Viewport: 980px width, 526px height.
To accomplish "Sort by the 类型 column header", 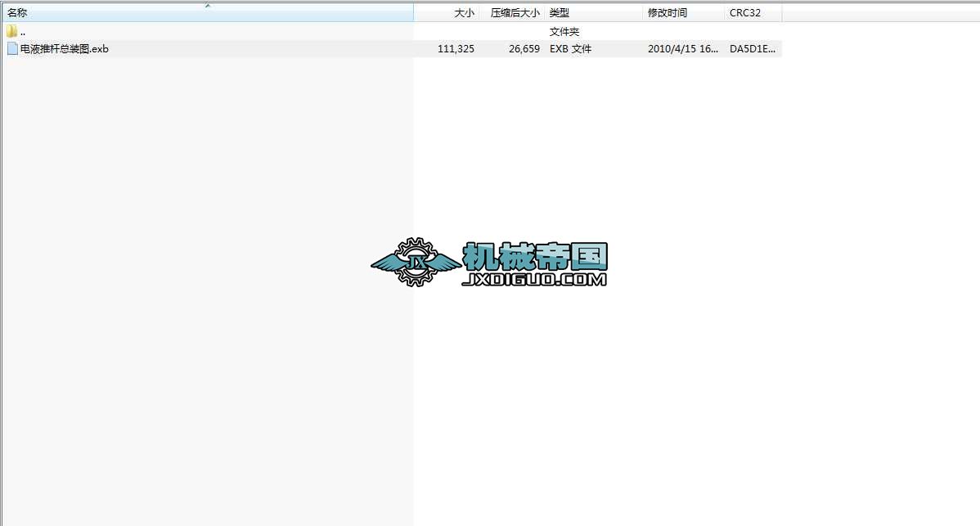I will pos(594,12).
